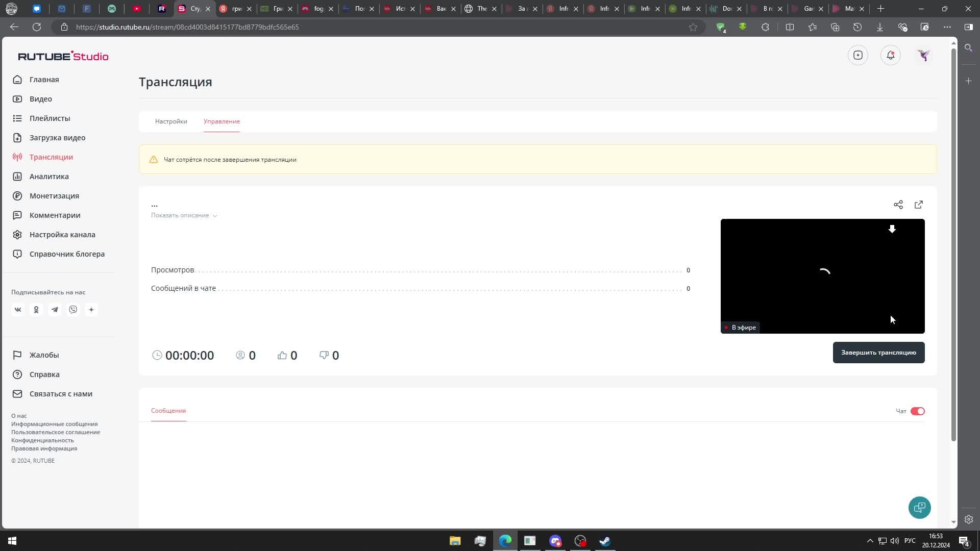
Task: Toggle the Чат switch off
Action: click(917, 411)
